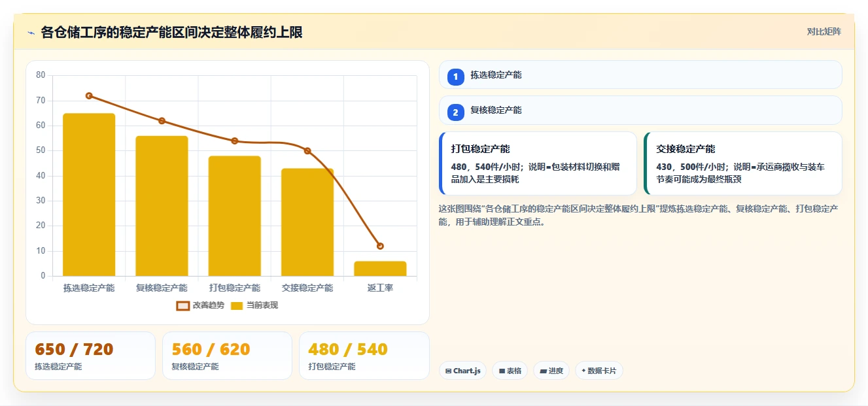The width and height of the screenshot is (868, 406).
Task: Click the lightning icon beside the title
Action: point(31,33)
